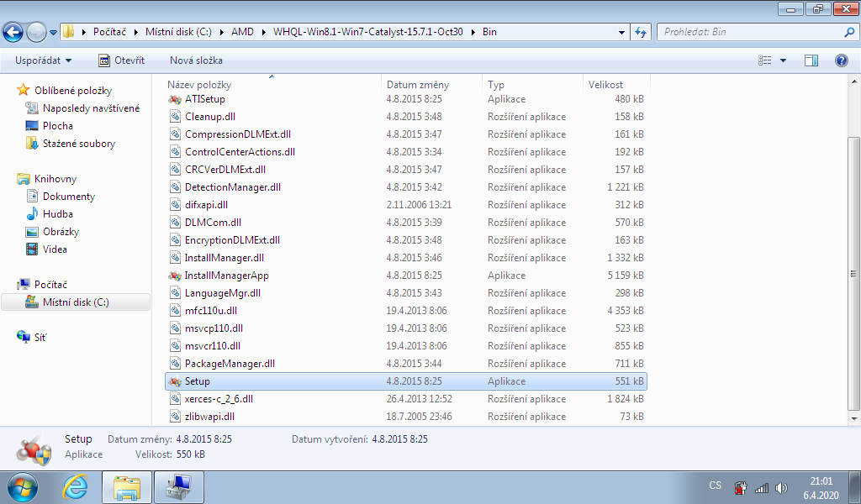Viewport: 861px width, 504px height.
Task: Select WHQL-Win8.1-Win7-Catalyst-15.7.1-Oct30 breadcrumb
Action: point(368,32)
